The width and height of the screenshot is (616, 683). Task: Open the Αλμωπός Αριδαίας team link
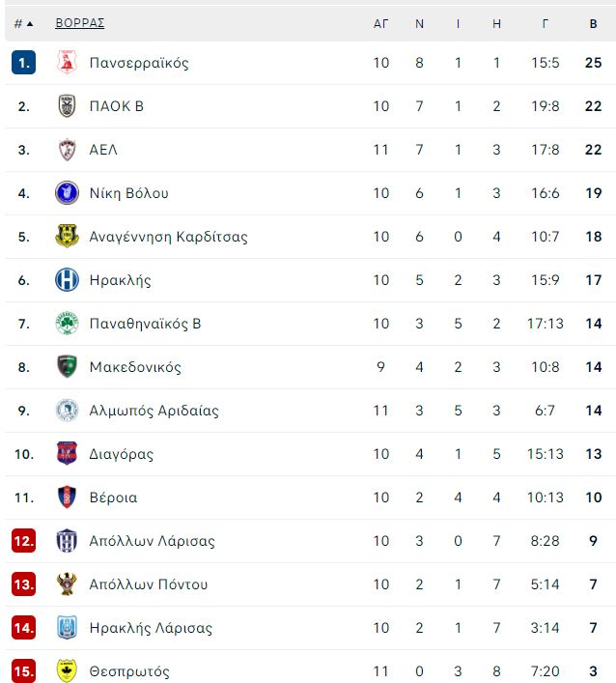pos(154,411)
